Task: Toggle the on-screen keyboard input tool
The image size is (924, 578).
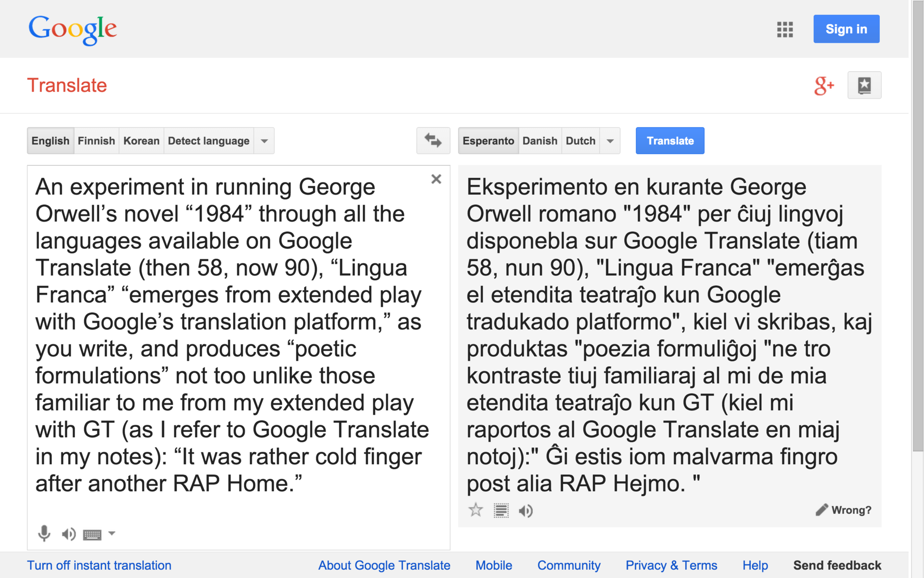Action: (x=92, y=534)
